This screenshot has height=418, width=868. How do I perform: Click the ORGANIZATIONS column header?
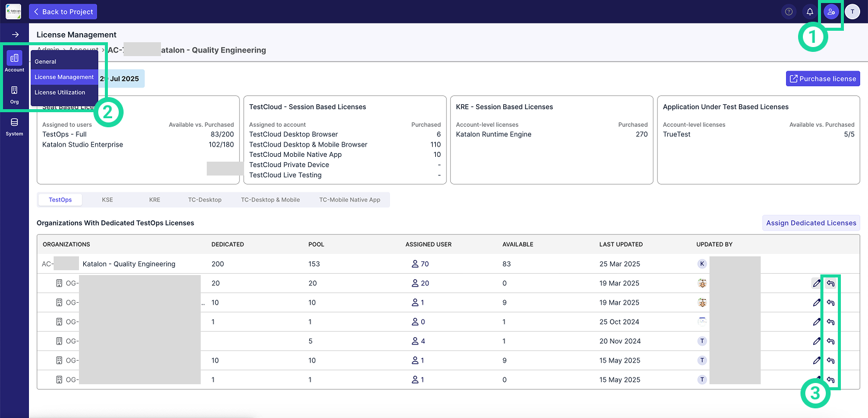click(66, 244)
